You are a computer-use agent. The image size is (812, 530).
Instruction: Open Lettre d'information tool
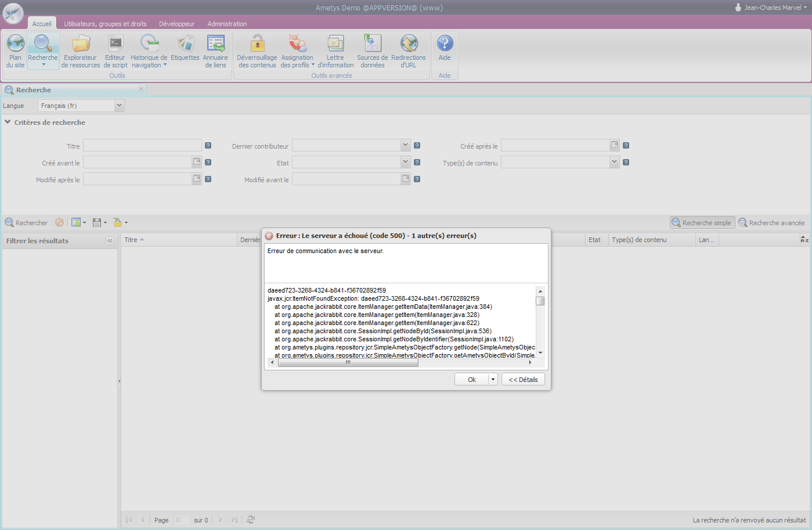click(335, 51)
